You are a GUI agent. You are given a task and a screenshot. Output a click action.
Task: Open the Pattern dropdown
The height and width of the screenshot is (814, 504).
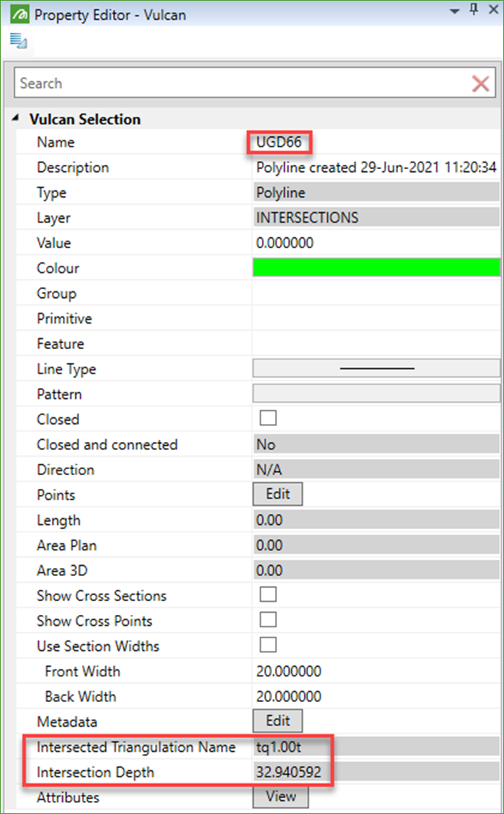point(376,394)
